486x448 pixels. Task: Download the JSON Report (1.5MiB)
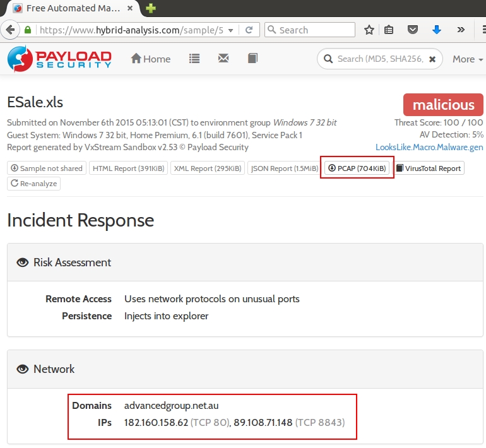click(x=284, y=168)
